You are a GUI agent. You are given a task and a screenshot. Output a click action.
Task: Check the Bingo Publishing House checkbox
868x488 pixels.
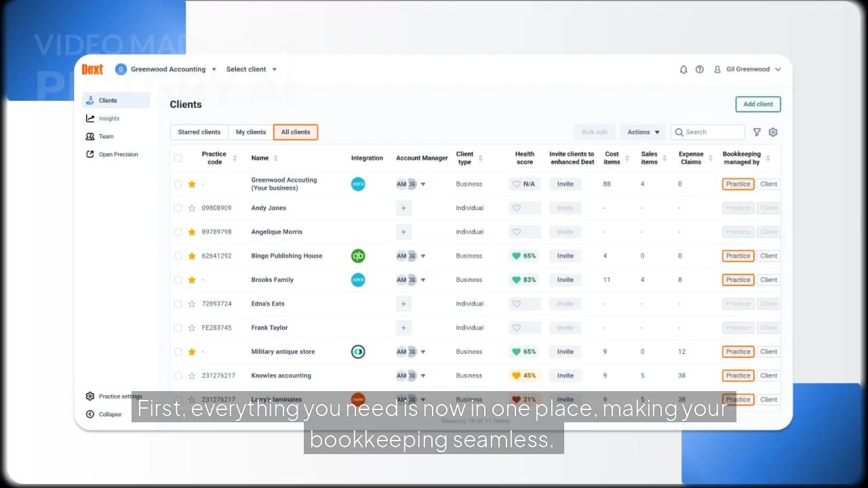178,256
